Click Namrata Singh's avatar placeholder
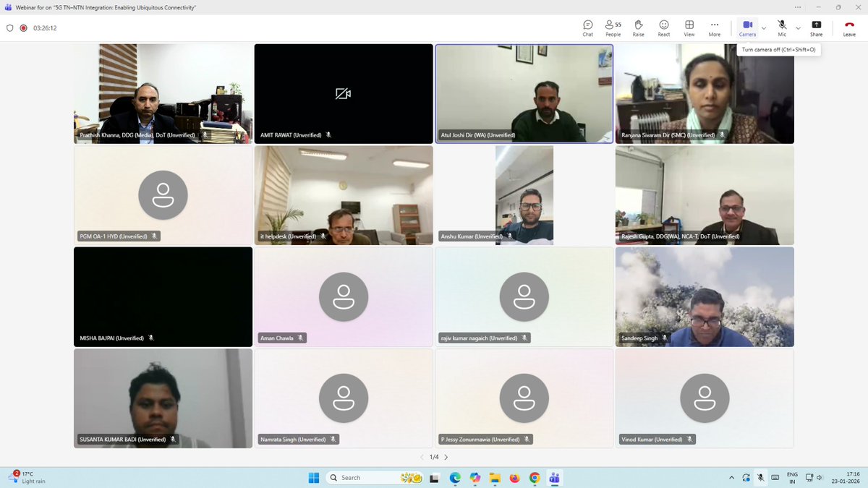Image resolution: width=868 pixels, height=488 pixels. tap(344, 398)
